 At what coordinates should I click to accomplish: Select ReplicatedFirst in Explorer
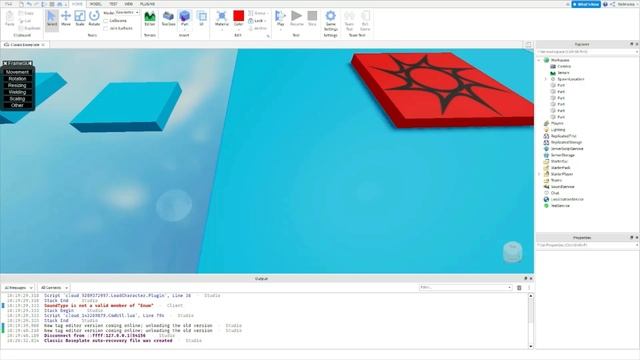click(x=563, y=136)
